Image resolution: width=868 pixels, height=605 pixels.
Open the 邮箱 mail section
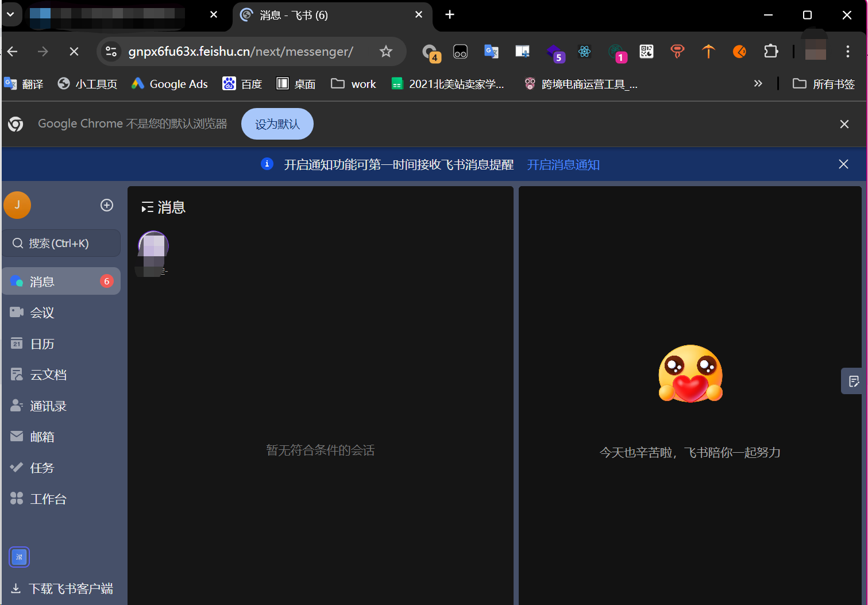42,437
